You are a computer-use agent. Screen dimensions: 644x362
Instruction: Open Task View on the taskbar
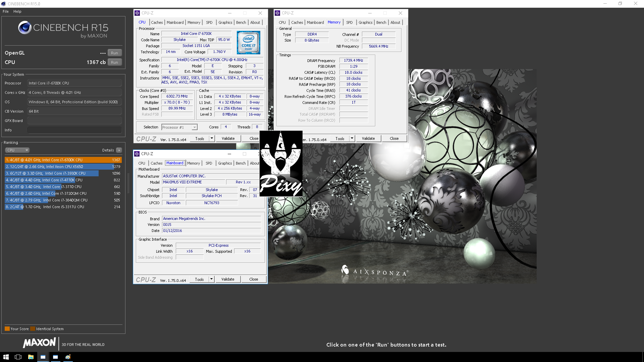coord(18,357)
